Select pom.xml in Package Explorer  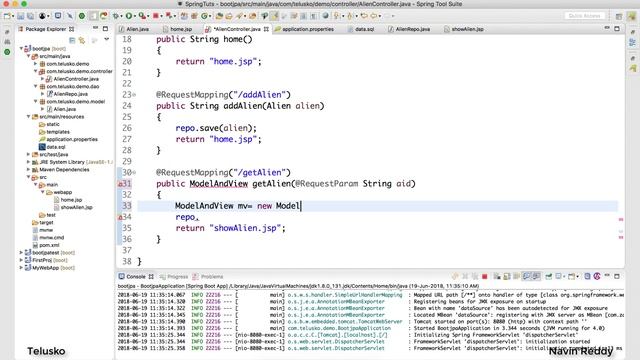[49, 245]
